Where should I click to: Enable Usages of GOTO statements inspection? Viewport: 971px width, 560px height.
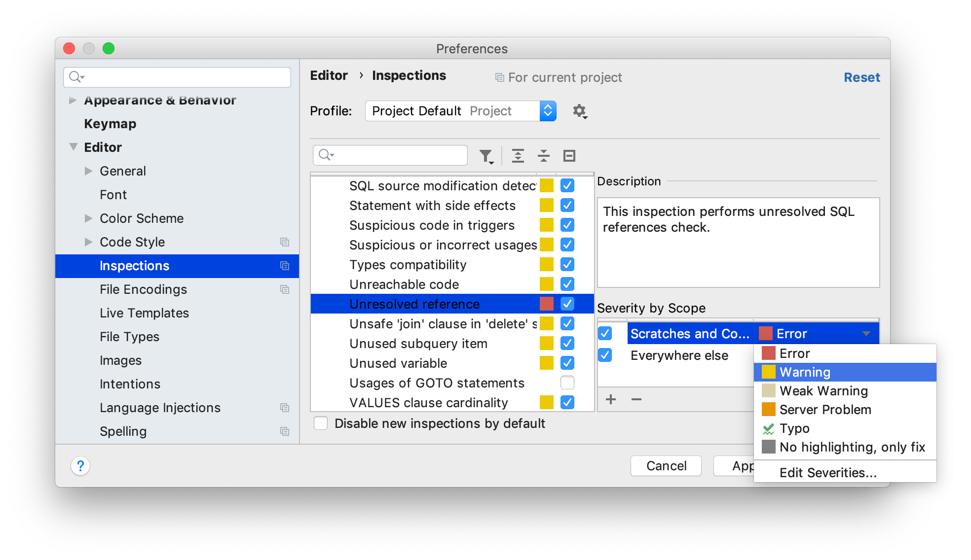(567, 383)
